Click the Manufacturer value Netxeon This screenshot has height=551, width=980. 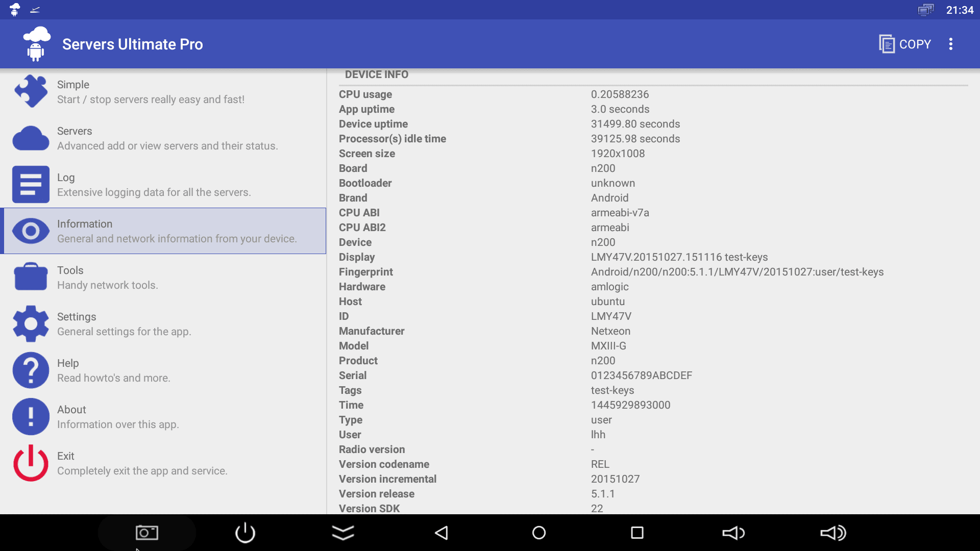(x=610, y=331)
